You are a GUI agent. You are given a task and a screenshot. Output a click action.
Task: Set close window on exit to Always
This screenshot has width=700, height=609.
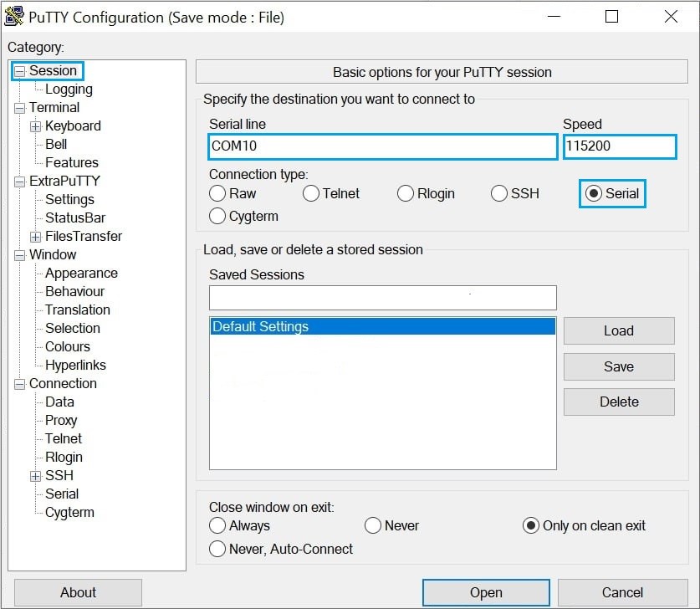point(240,525)
